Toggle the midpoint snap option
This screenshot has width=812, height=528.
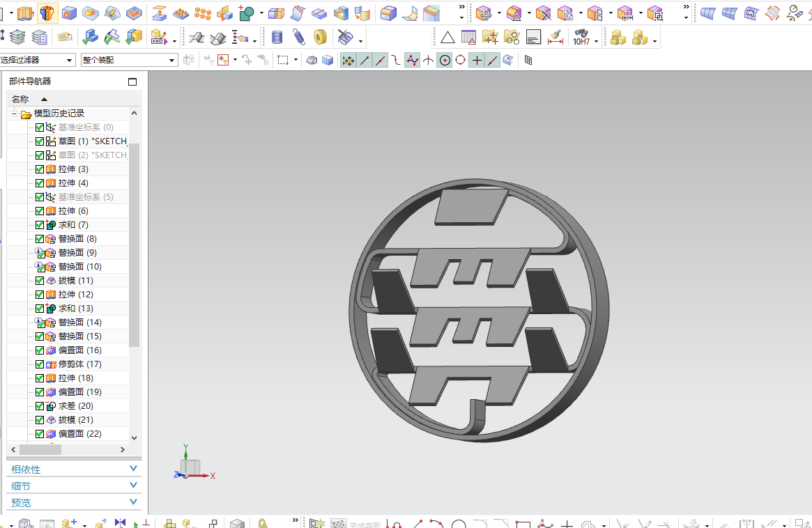tap(381, 61)
